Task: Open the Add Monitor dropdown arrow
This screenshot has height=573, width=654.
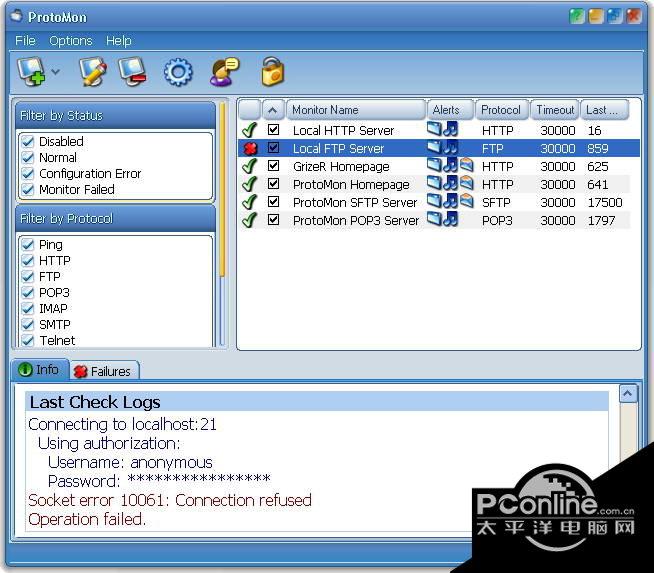Action: coord(55,71)
